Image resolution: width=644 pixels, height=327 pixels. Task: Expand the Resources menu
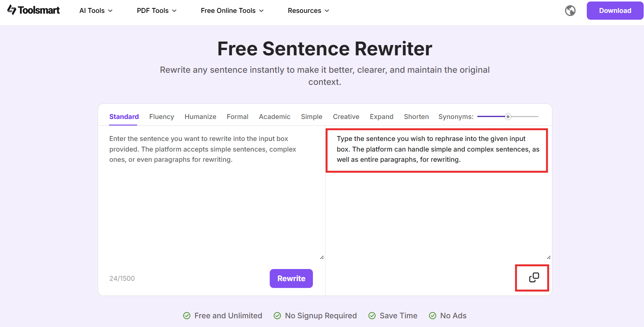click(x=308, y=11)
